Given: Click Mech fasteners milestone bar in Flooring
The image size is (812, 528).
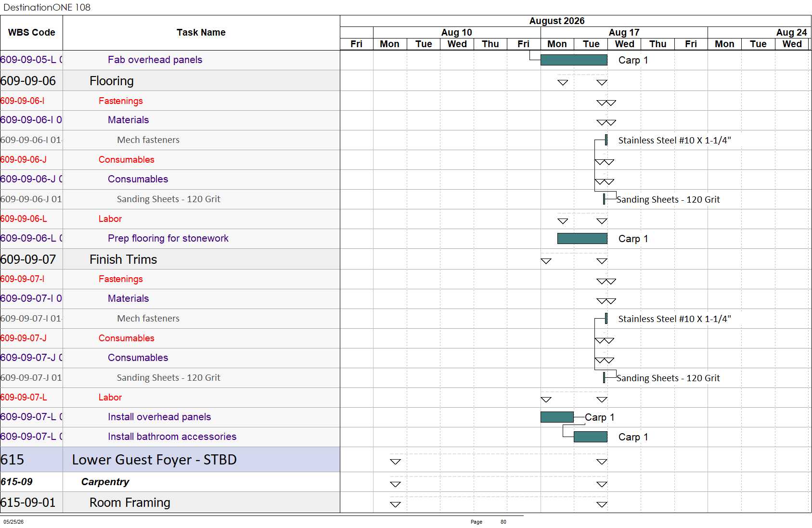Looking at the screenshot, I should (x=606, y=140).
